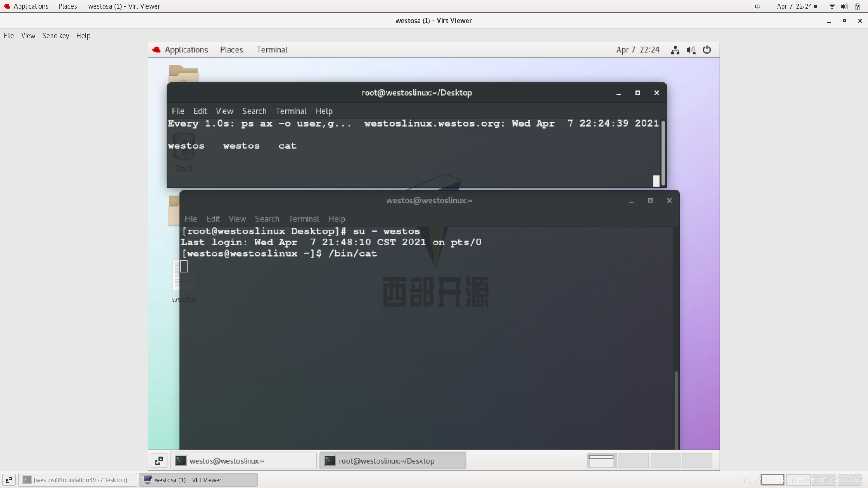Switch to westos@foundation39 host taskbar entry
Screen dimensions: 868x488
point(78,480)
